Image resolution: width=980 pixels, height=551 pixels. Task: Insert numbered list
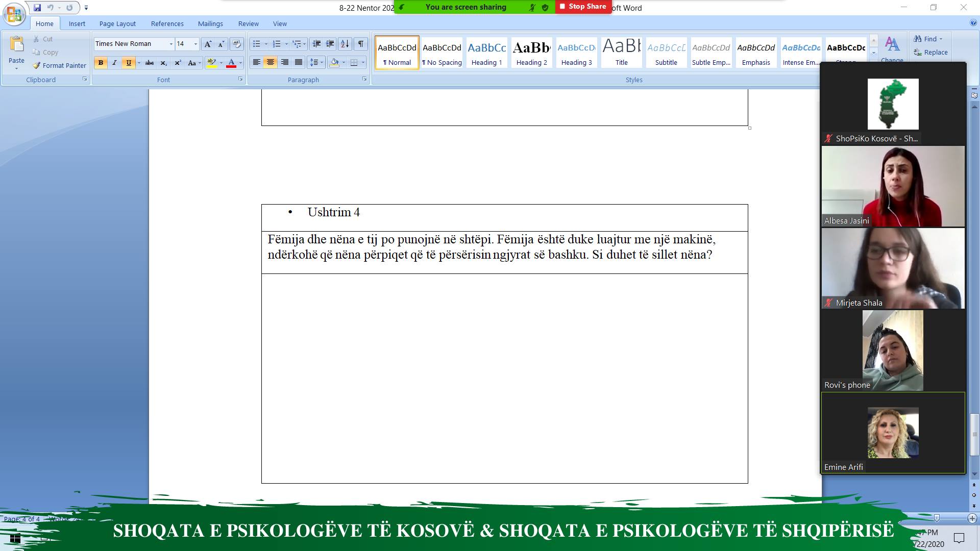[x=277, y=44]
